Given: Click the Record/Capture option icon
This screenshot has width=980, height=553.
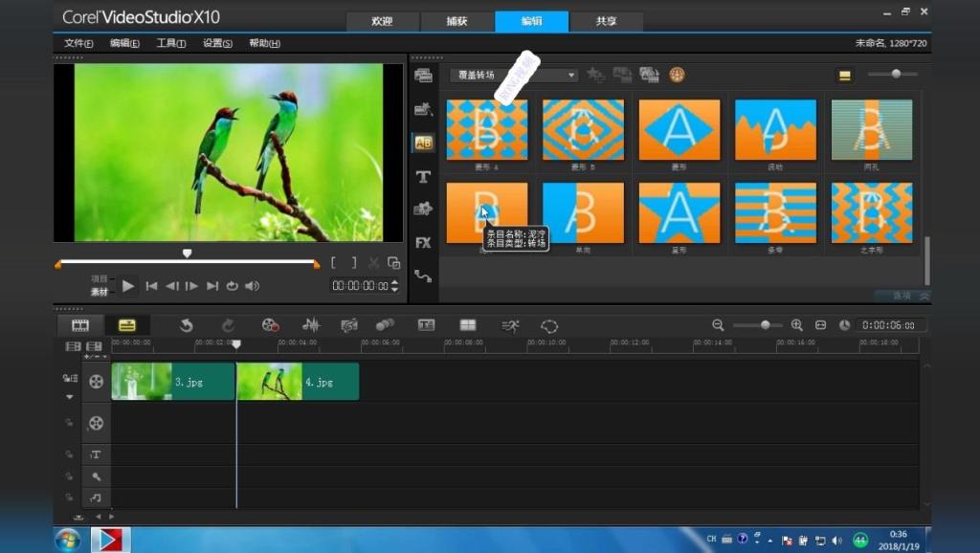Looking at the screenshot, I should 271,325.
